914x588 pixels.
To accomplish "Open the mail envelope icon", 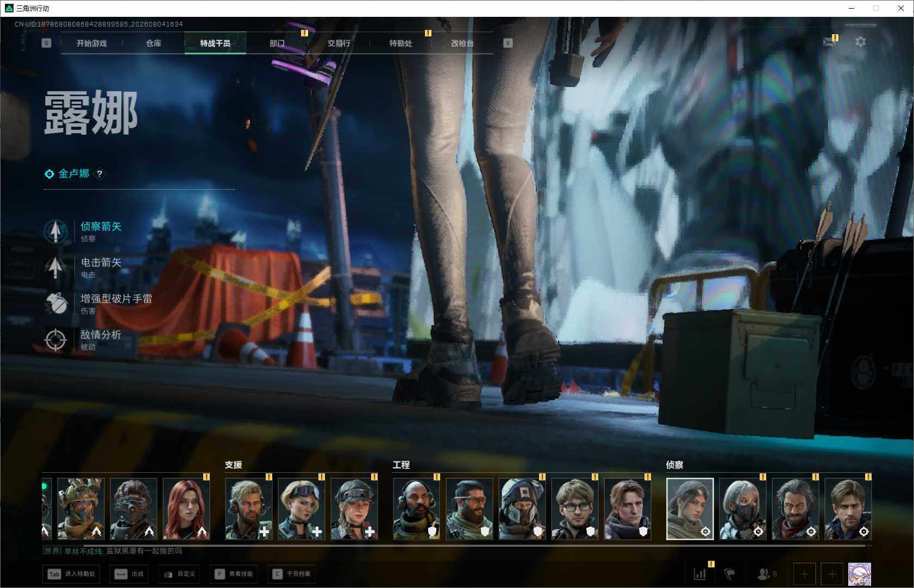I will pyautogui.click(x=829, y=42).
